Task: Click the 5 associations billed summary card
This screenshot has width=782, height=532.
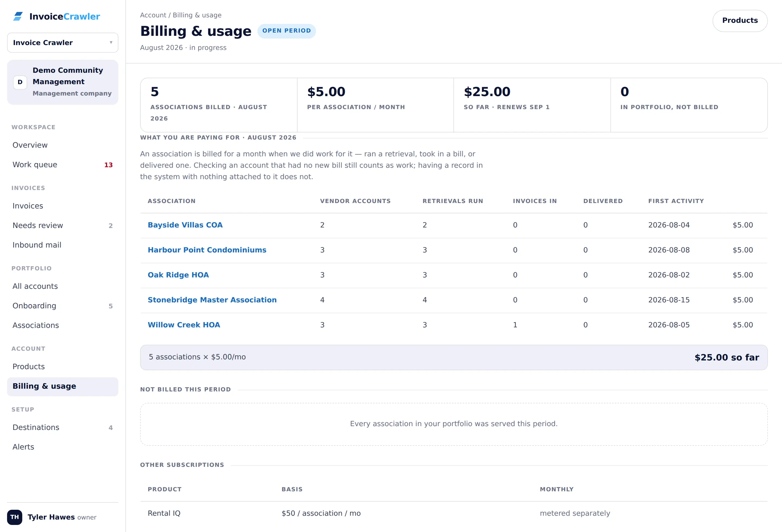Action: (219, 105)
